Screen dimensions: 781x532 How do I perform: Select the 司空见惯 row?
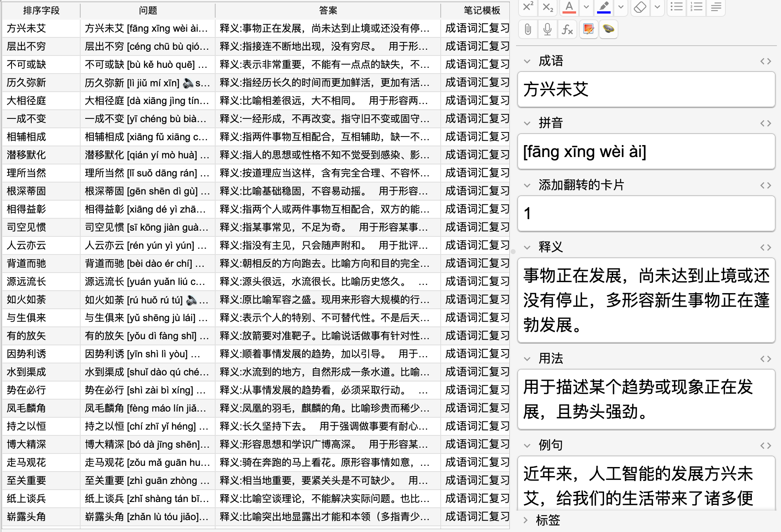pos(256,227)
